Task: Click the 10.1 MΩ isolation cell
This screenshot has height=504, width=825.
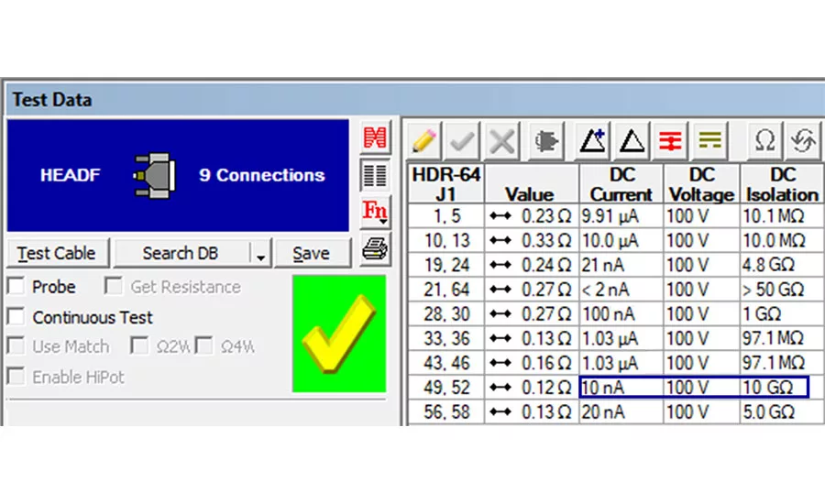Action: point(782,216)
